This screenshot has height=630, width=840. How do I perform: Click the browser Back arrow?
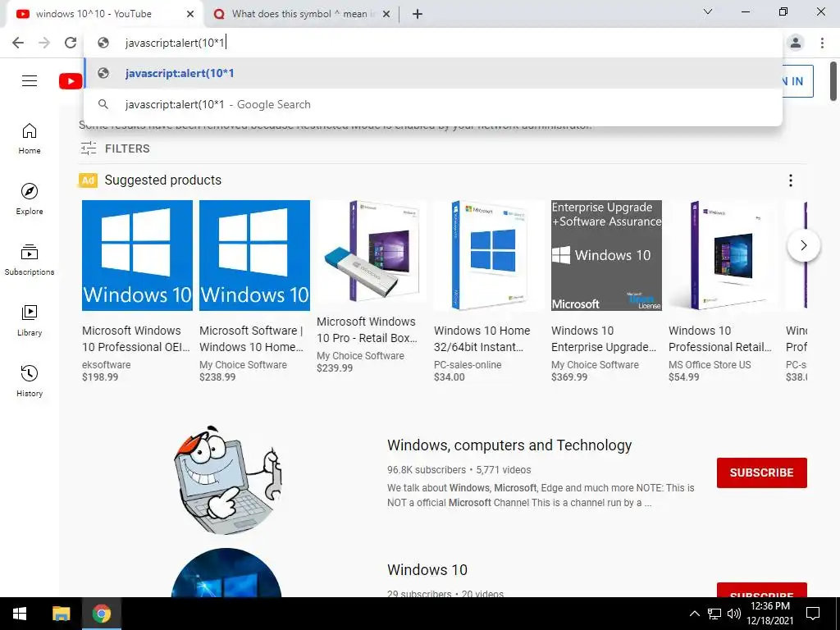[x=18, y=43]
